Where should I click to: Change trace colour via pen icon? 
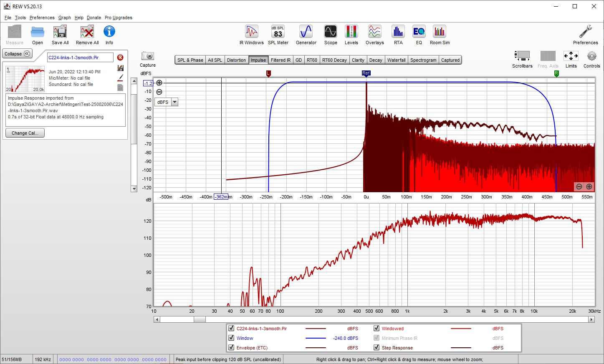(120, 78)
